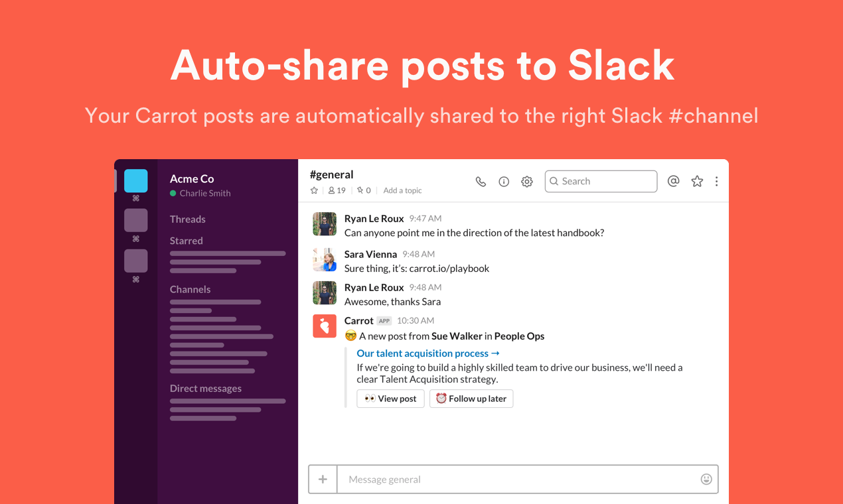Open Threads in the sidebar
The image size is (843, 504).
point(188,219)
